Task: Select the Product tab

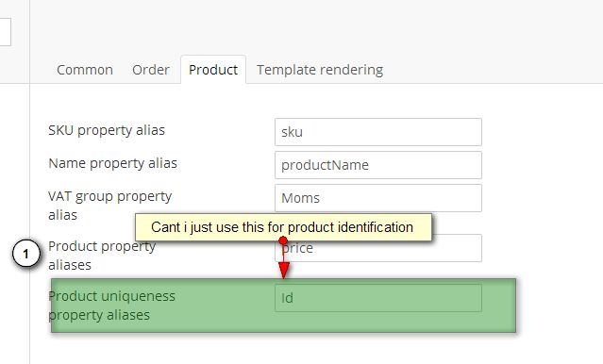Action: (x=213, y=70)
